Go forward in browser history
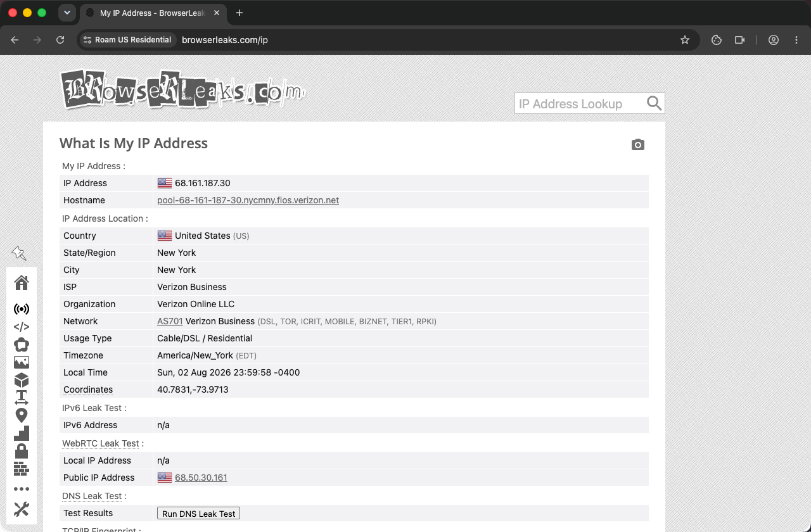This screenshot has height=532, width=811. point(37,40)
